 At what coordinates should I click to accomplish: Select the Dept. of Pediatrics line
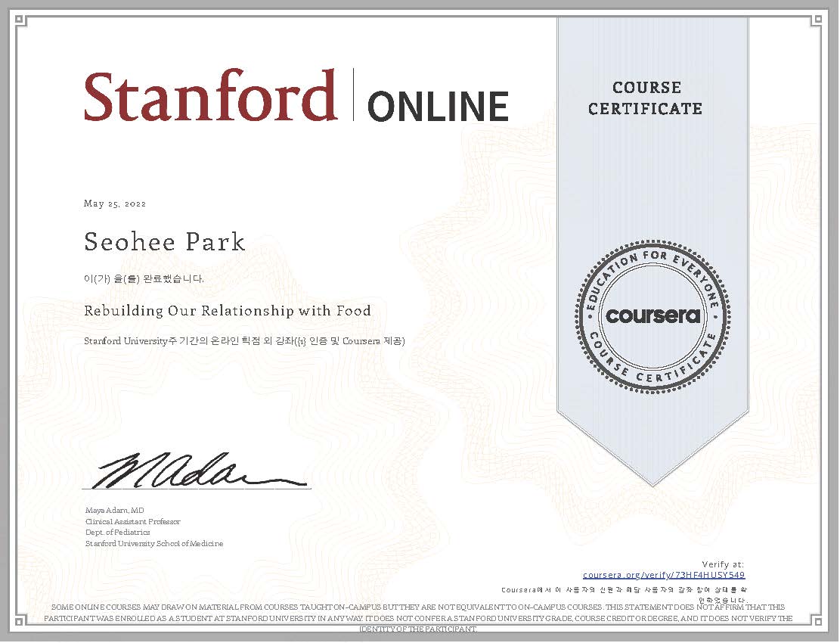[118, 532]
